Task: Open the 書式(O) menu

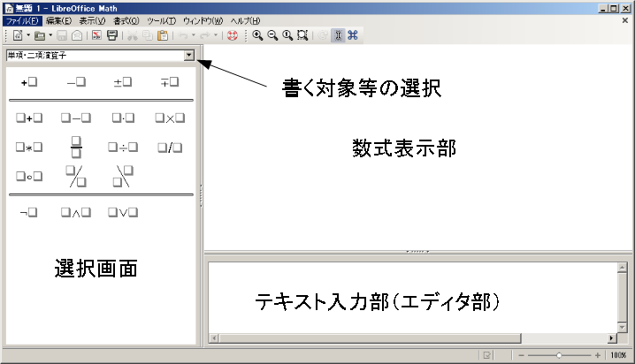Action: click(x=126, y=20)
